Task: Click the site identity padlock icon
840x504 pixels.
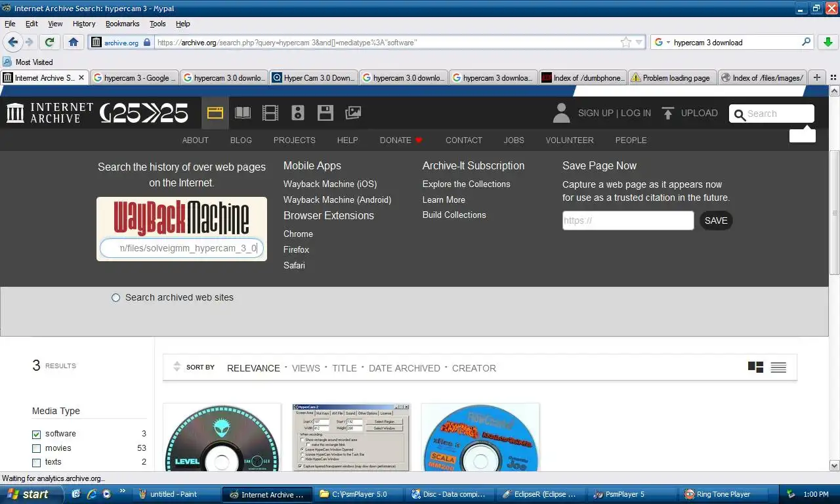Action: (147, 42)
